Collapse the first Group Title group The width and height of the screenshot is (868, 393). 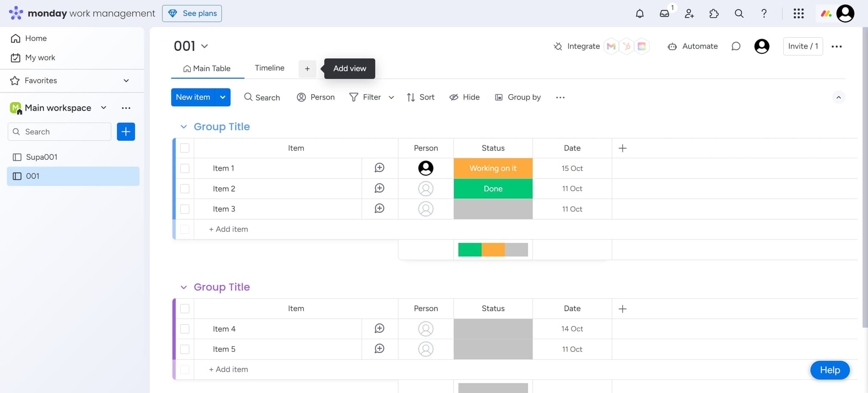coord(184,127)
